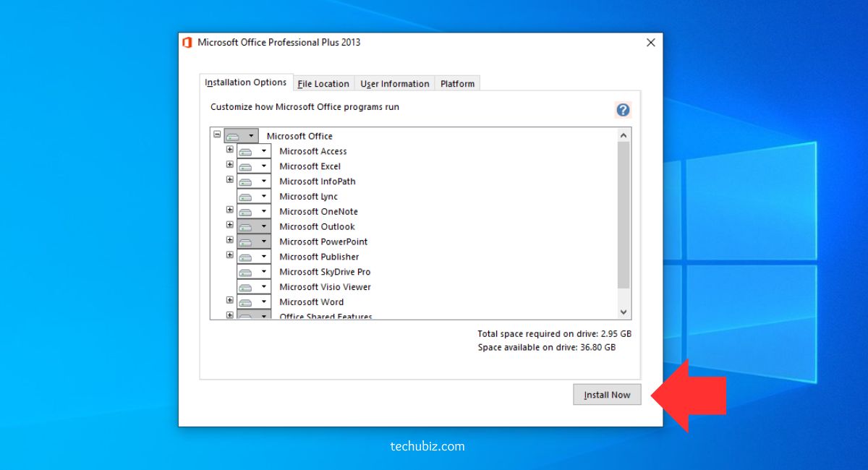Click the blue help question mark icon
Image resolution: width=868 pixels, height=470 pixels.
pos(623,110)
